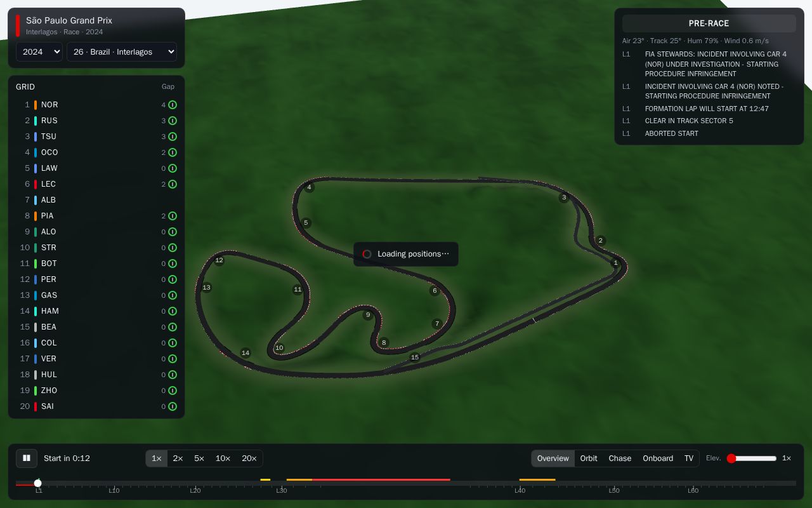Click the tyre icon in PIA's row

tap(173, 216)
